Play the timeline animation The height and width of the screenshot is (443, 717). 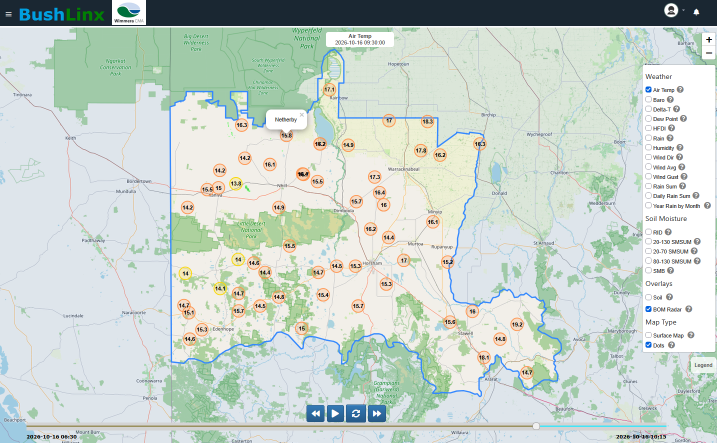335,414
